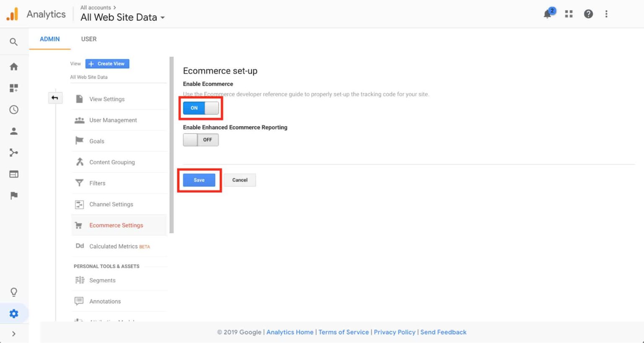The image size is (644, 343).
Task: Expand the sidebar using bottom chevron arrow
Action: pyautogui.click(x=13, y=333)
